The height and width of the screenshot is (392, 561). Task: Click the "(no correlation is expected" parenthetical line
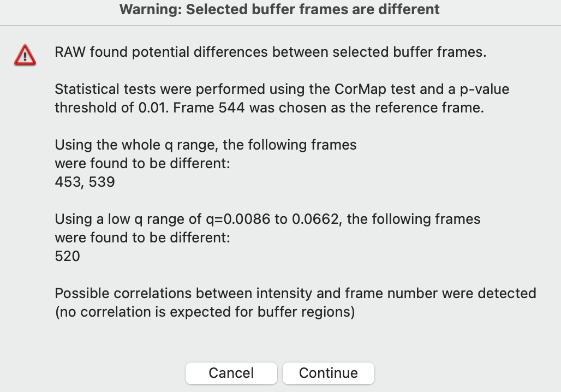coord(205,312)
